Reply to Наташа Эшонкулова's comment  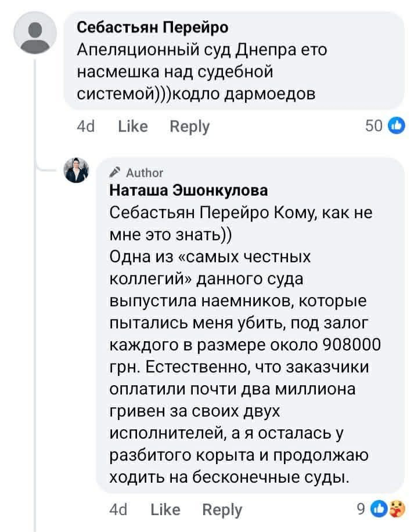[222, 509]
